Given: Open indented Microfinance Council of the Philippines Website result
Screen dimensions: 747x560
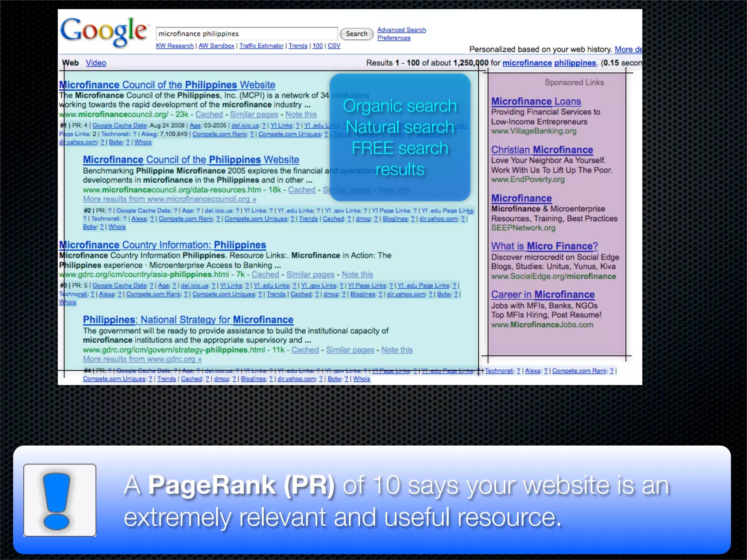Looking at the screenshot, I should (x=191, y=160).
